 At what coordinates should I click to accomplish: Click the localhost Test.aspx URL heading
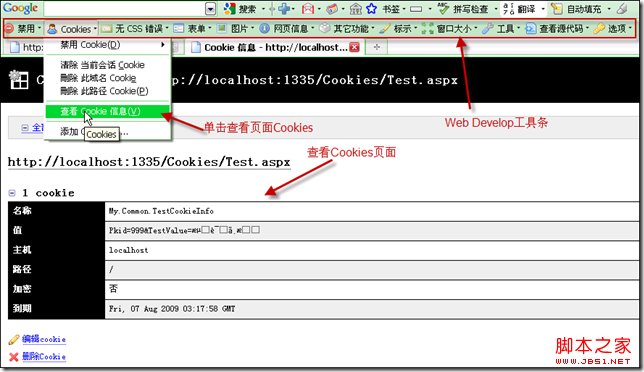[x=149, y=162]
